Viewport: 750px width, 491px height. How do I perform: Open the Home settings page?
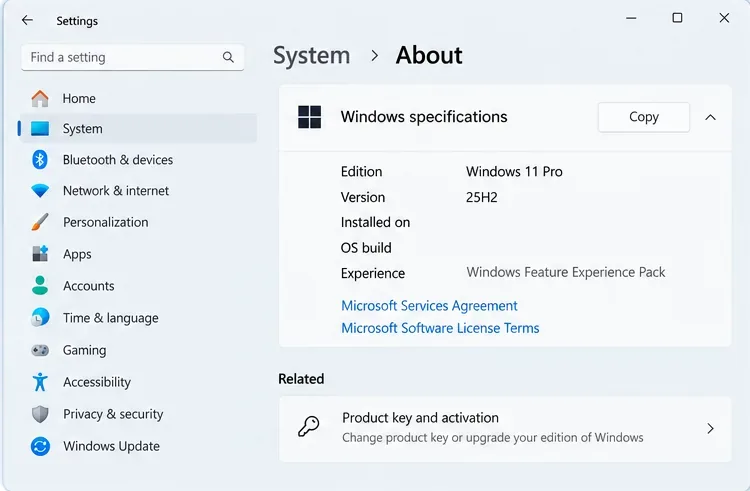tap(139, 98)
